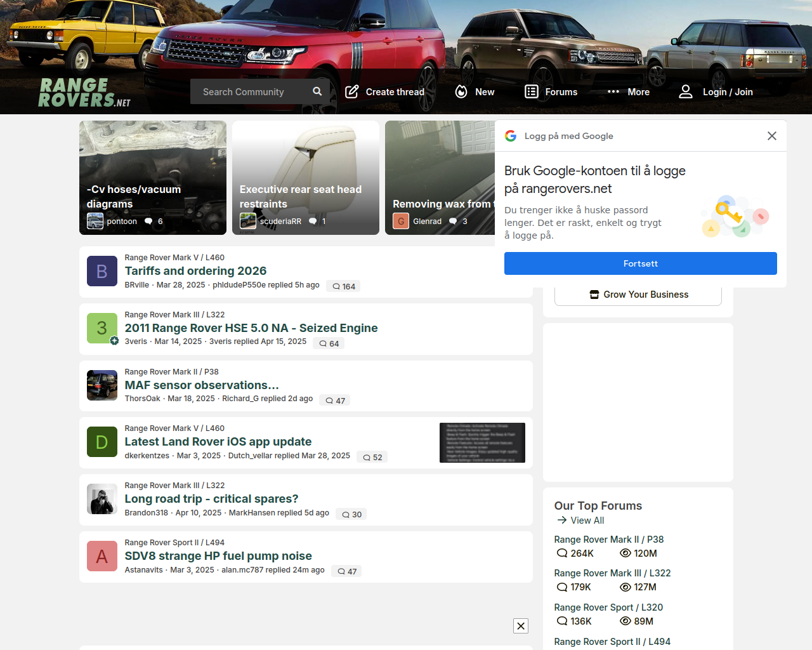
Task: Click the 47 replies badge on the SDV8 thread
Action: tap(346, 571)
